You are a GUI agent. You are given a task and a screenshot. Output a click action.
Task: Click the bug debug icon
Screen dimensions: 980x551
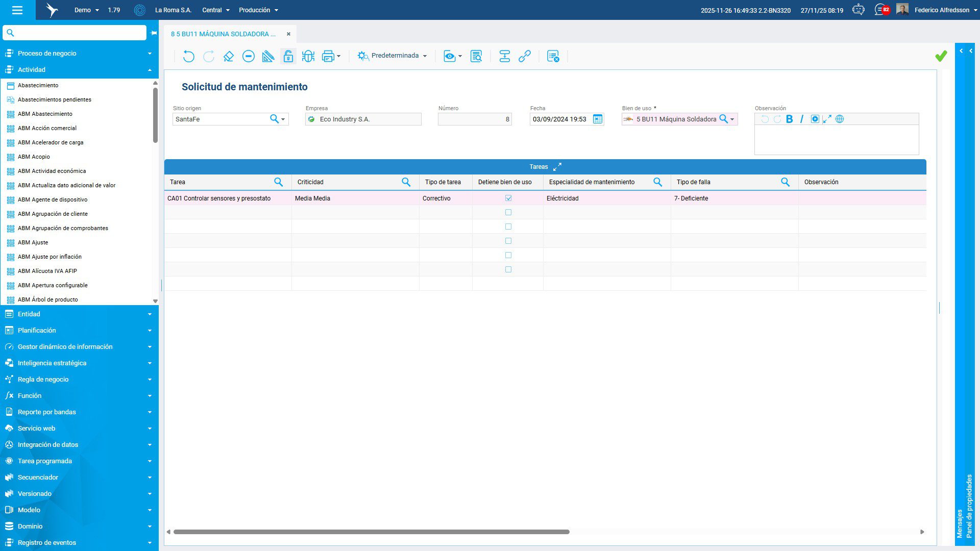[308, 56]
